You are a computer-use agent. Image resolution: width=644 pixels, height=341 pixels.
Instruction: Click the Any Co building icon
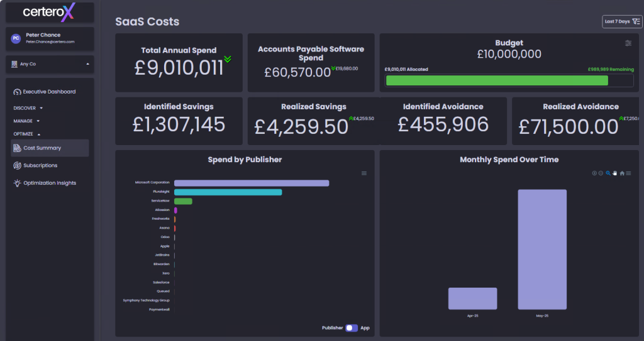[x=14, y=64]
